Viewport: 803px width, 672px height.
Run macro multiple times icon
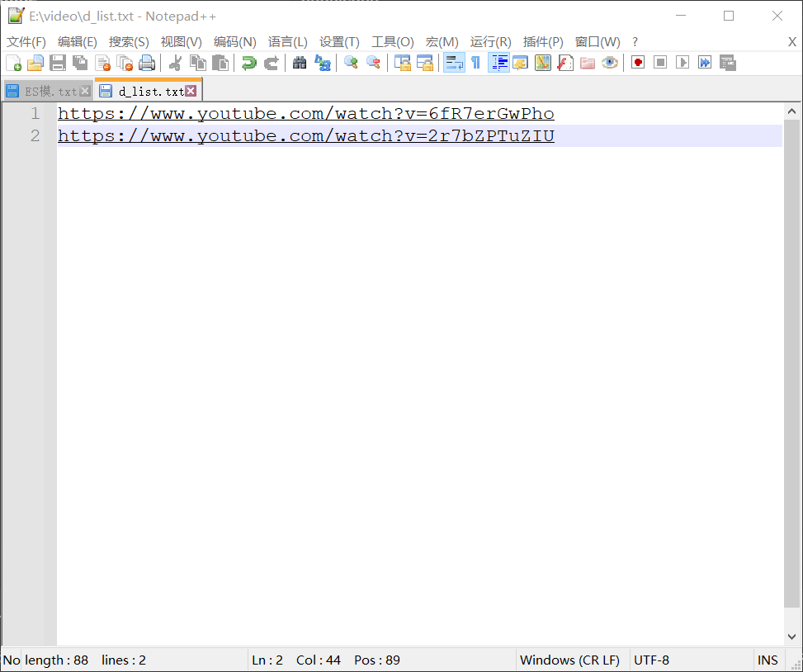705,63
